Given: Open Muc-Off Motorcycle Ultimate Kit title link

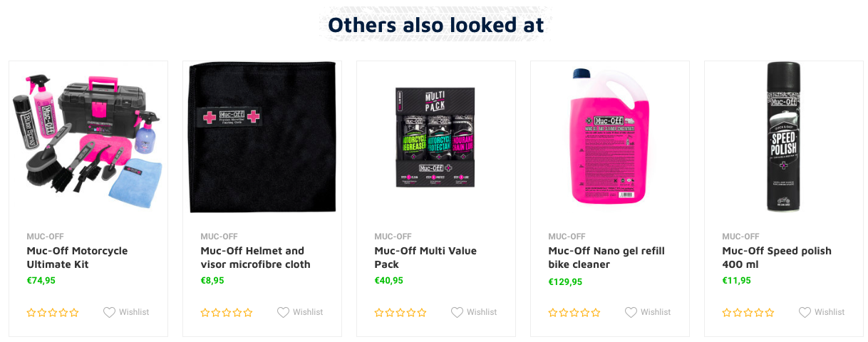Looking at the screenshot, I should pyautogui.click(x=77, y=257).
